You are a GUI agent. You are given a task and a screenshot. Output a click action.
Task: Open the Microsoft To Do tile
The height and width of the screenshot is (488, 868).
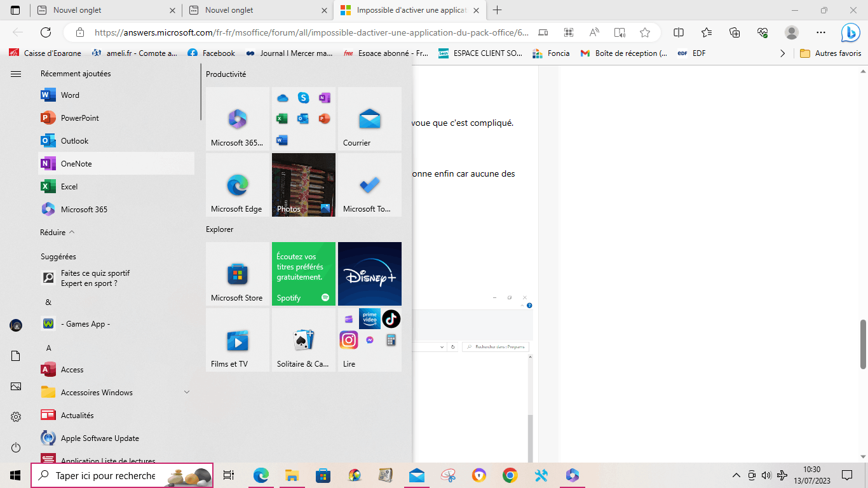coord(370,185)
